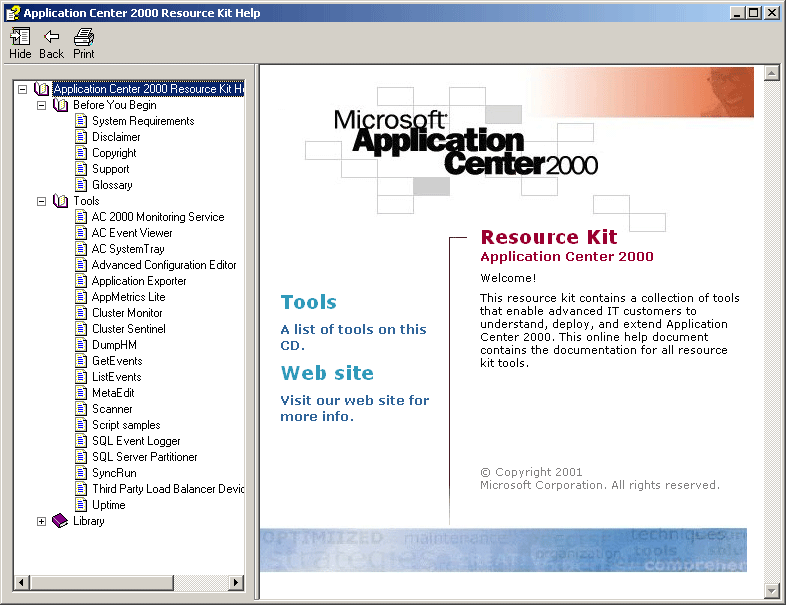
Task: Click the Print toolbar icon
Action: click(x=84, y=37)
